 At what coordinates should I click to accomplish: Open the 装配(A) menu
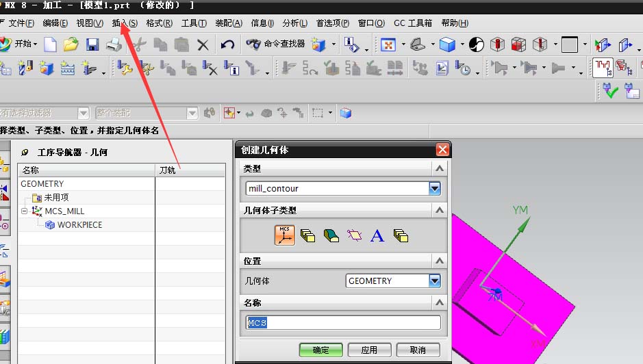pyautogui.click(x=229, y=23)
